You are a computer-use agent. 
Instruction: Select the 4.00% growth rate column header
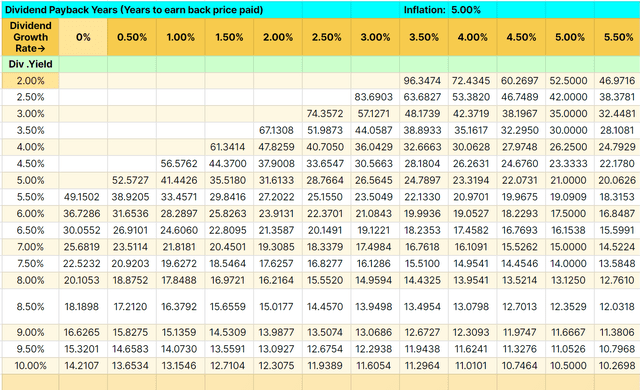coord(473,37)
